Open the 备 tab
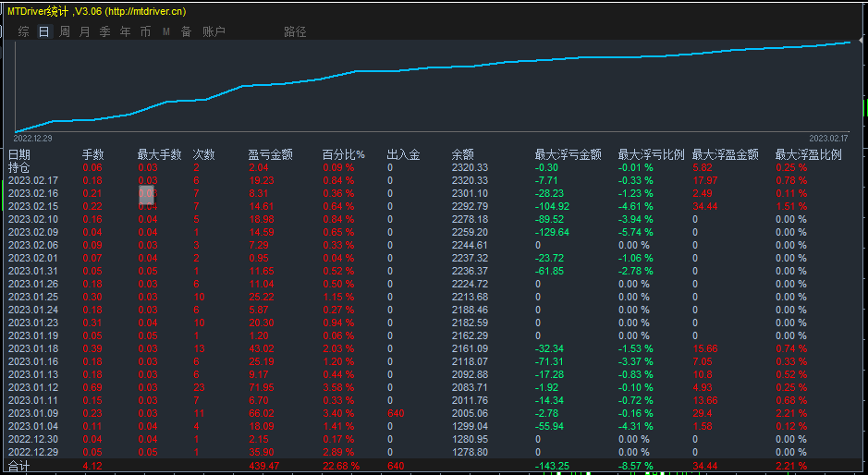The image size is (868, 475). point(186,31)
